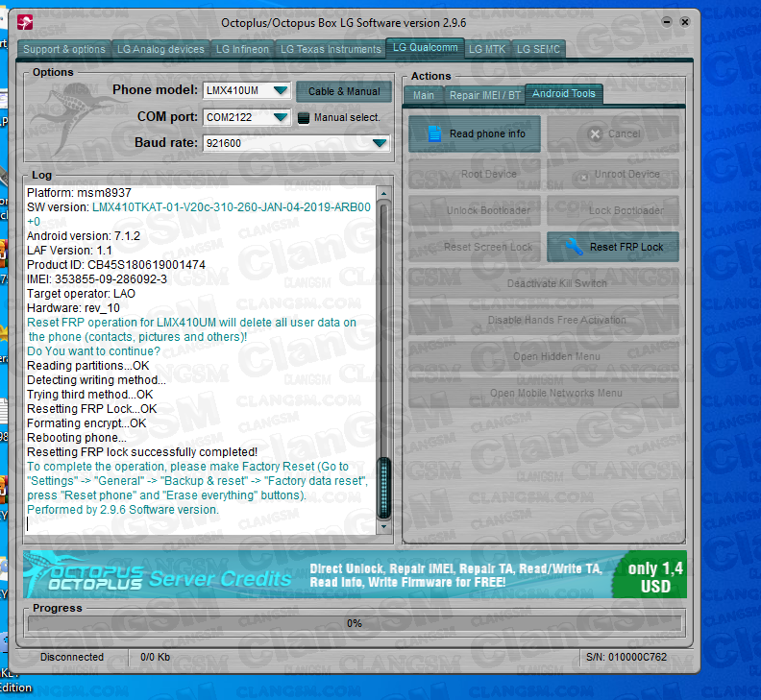This screenshot has height=700, width=761.
Task: Click the IMEI line in the log
Action: tap(97, 279)
